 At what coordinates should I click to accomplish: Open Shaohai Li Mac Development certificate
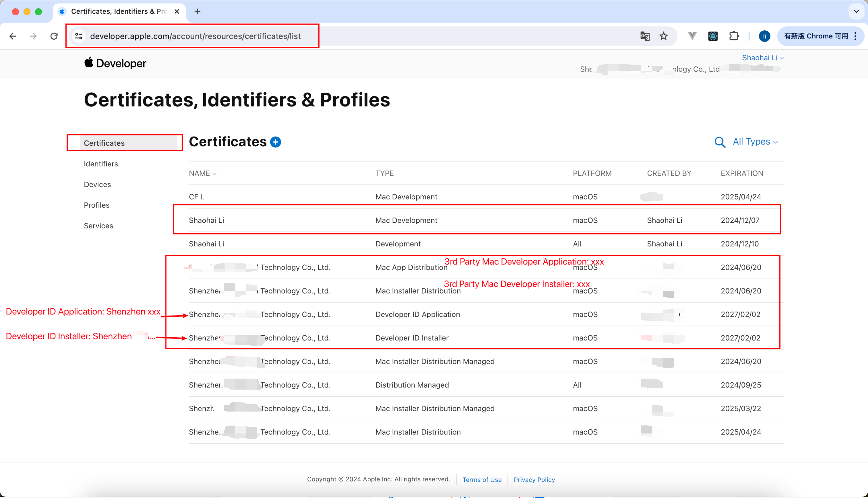click(486, 220)
